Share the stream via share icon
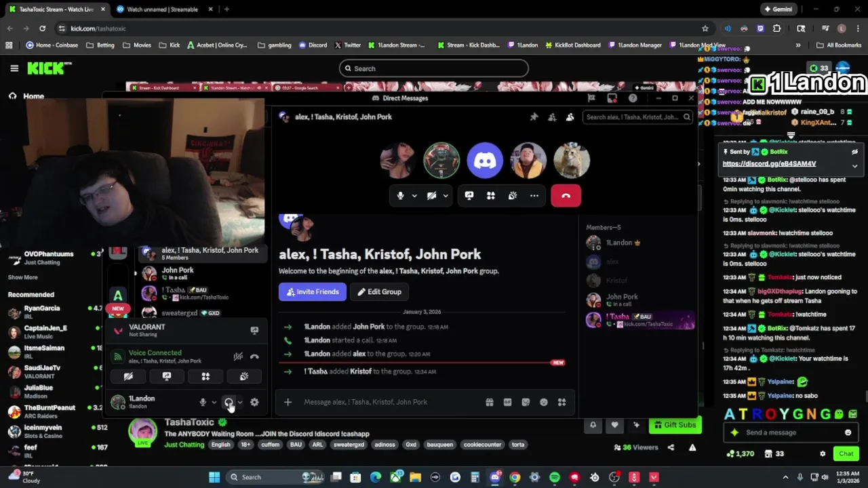The height and width of the screenshot is (488, 868). coord(671,447)
